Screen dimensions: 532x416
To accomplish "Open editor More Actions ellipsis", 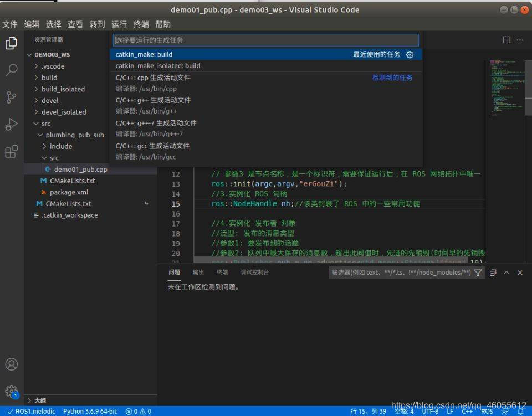I will coord(520,40).
